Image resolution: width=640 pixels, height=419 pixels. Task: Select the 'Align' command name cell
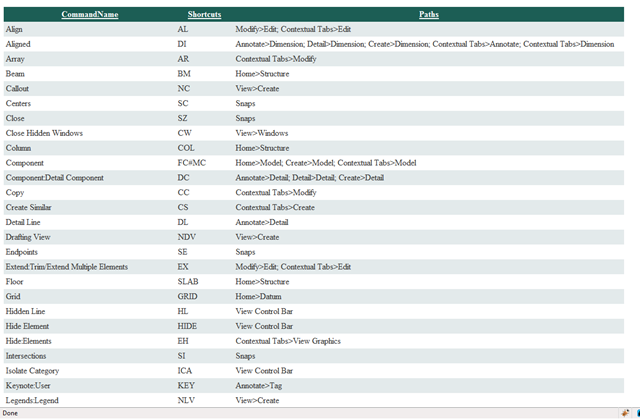14,29
